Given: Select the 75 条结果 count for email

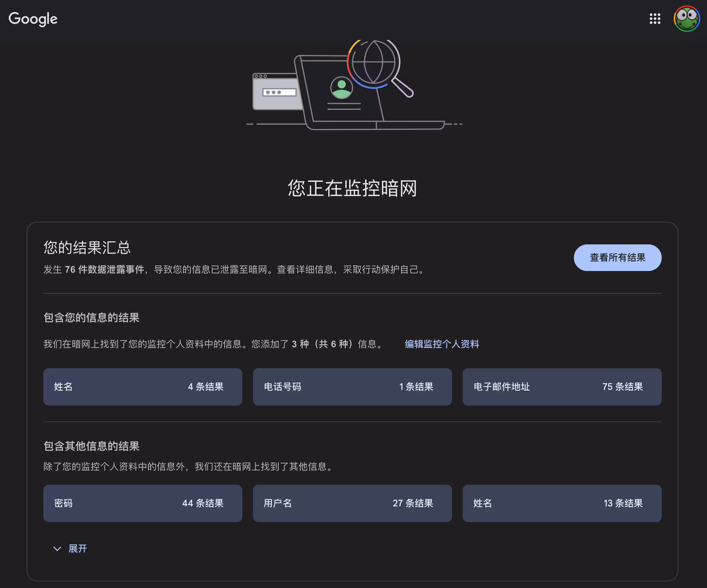Looking at the screenshot, I should point(622,387).
